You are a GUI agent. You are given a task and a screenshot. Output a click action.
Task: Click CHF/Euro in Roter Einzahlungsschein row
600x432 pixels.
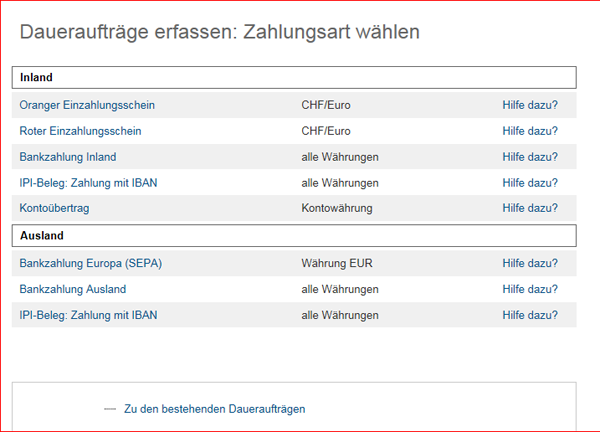coord(326,131)
